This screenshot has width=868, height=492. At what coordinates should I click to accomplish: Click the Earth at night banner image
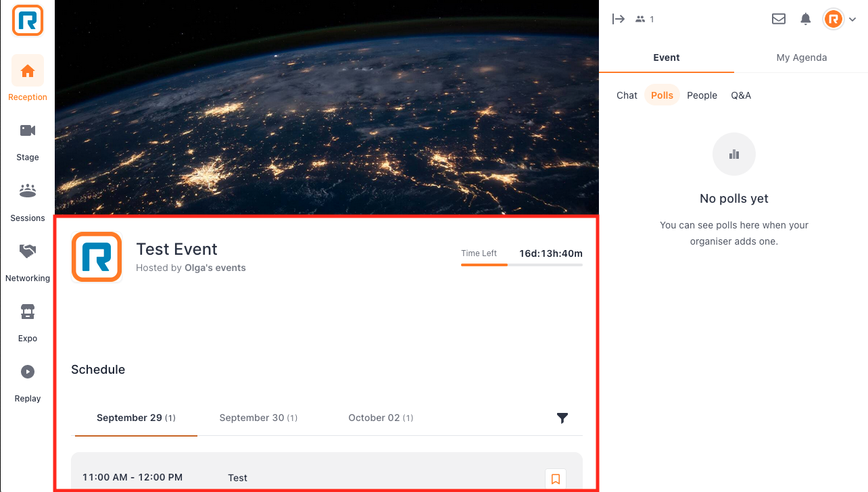[327, 107]
